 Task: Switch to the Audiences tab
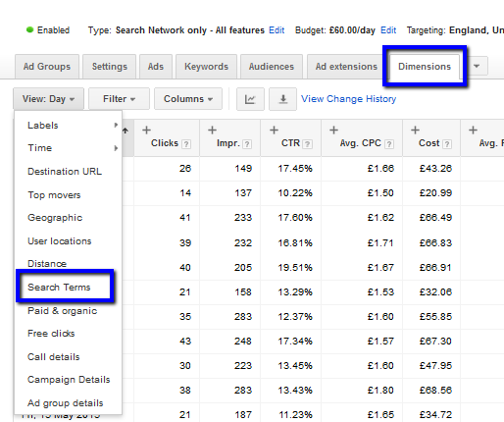[x=272, y=67]
